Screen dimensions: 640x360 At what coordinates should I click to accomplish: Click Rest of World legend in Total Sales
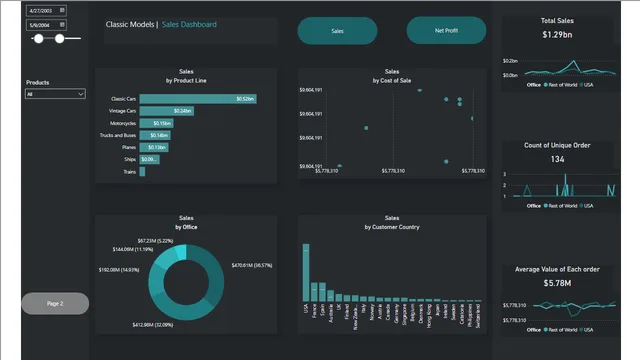pyautogui.click(x=560, y=85)
